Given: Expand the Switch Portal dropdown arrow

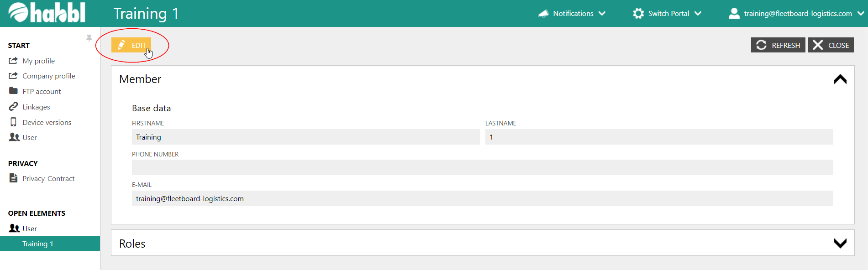Looking at the screenshot, I should point(698,14).
